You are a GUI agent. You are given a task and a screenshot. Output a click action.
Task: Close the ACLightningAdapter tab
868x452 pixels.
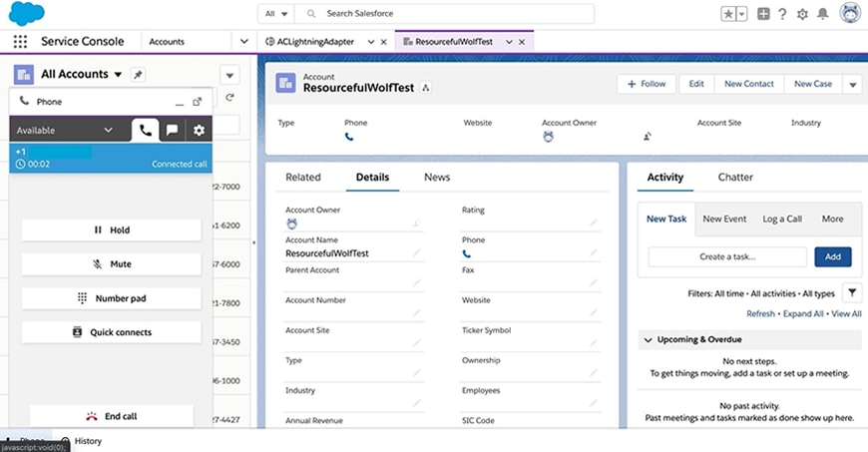[x=383, y=42]
